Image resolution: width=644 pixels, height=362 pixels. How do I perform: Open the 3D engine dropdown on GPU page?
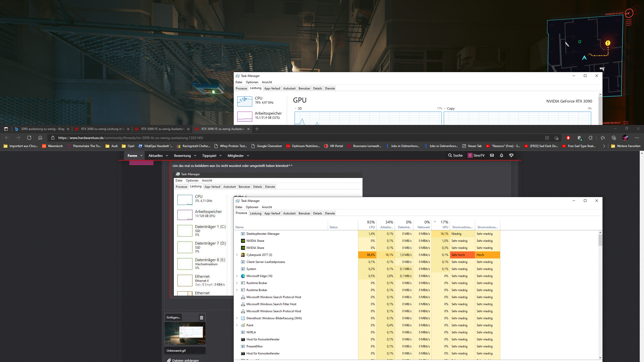click(296, 109)
